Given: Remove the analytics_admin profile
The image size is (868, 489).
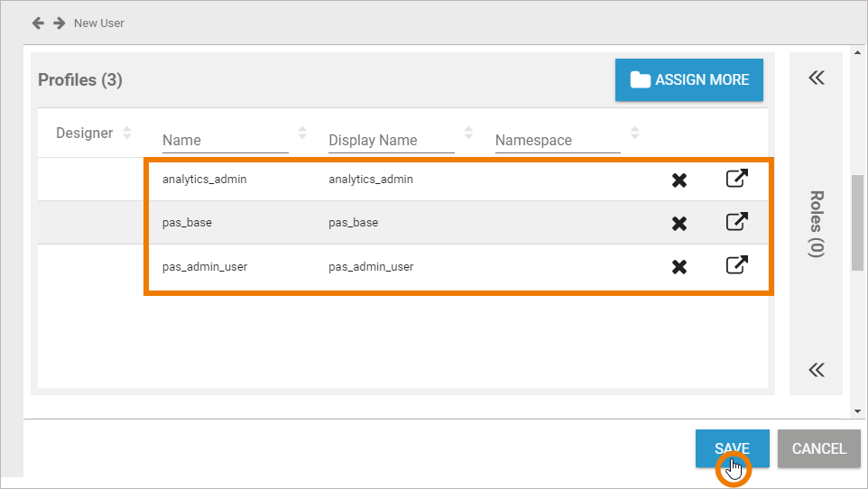Looking at the screenshot, I should 679,180.
